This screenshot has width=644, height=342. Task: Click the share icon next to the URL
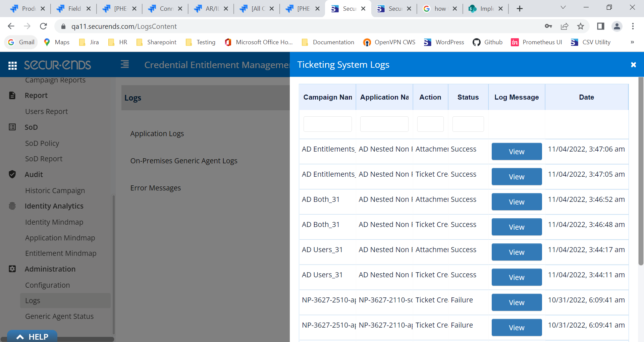click(x=565, y=26)
